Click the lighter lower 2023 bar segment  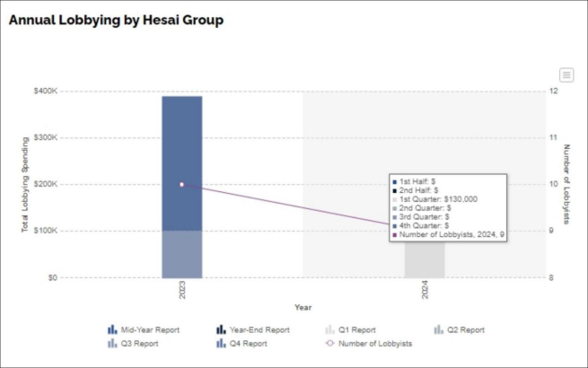coord(181,254)
